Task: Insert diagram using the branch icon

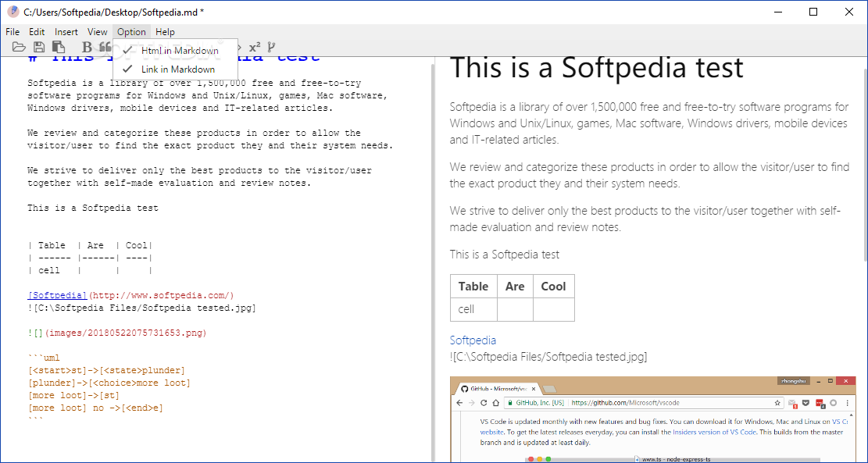Action: tap(270, 47)
